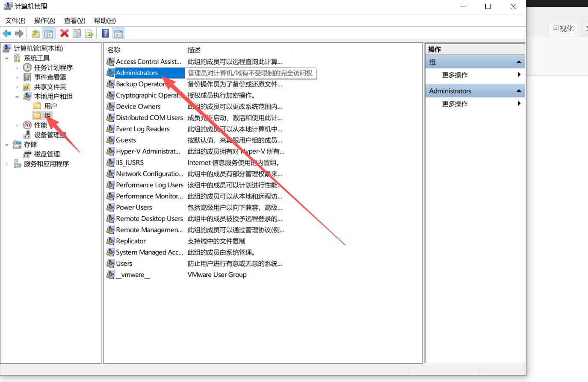588x382 pixels.
Task: Click the blue Help question mark icon
Action: (x=106, y=33)
